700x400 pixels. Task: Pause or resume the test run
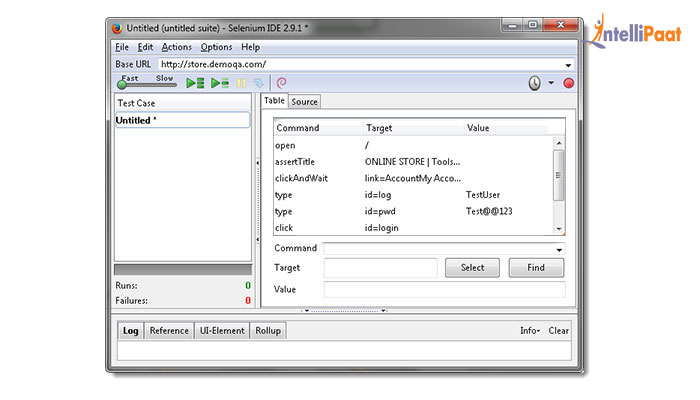tap(242, 83)
